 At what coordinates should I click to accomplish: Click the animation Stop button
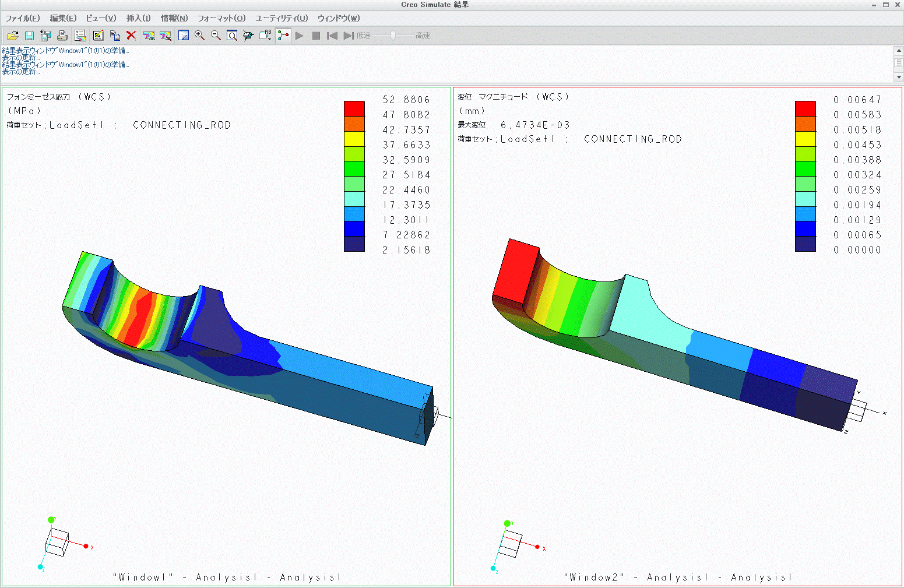[x=316, y=36]
